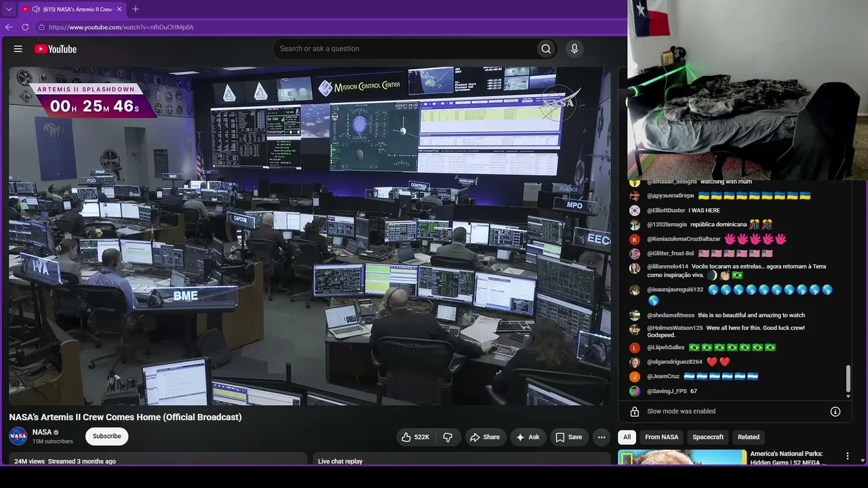Open @isaurajauregui6132 chat username
This screenshot has width=868, height=488.
(675, 290)
